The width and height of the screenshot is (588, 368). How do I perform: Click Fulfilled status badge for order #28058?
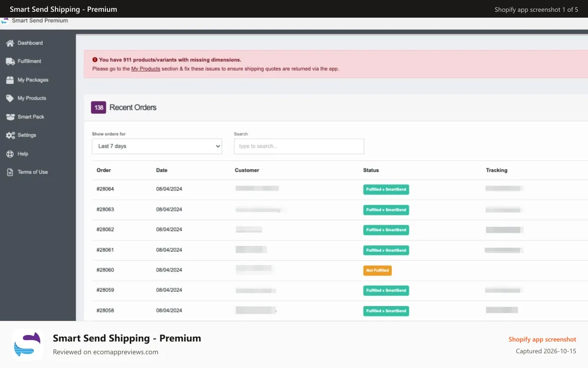pos(386,311)
